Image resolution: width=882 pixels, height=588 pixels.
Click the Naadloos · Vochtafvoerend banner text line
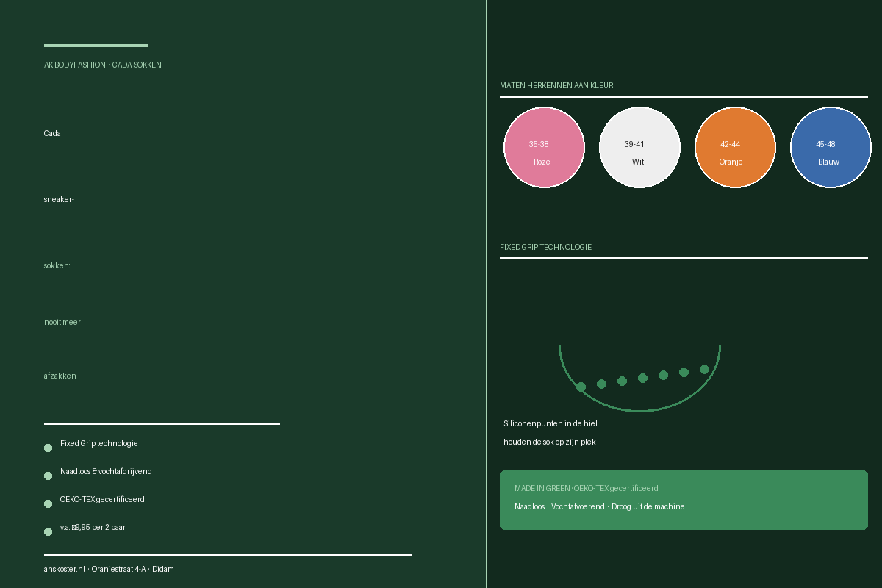click(600, 506)
